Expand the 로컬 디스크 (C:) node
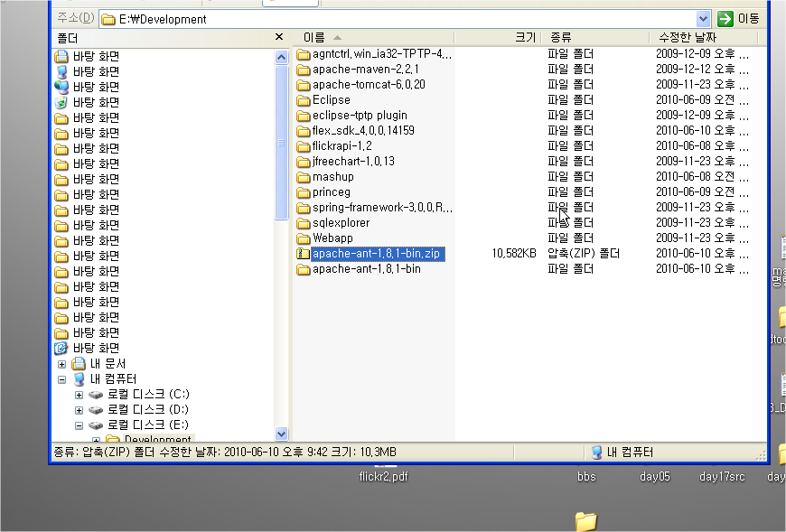 [79, 396]
